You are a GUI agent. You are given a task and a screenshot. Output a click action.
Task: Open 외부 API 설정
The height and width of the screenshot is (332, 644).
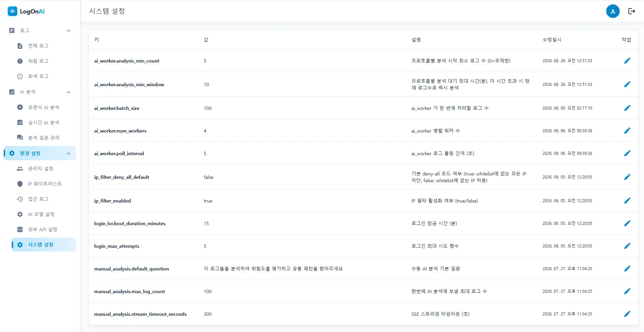pos(44,229)
